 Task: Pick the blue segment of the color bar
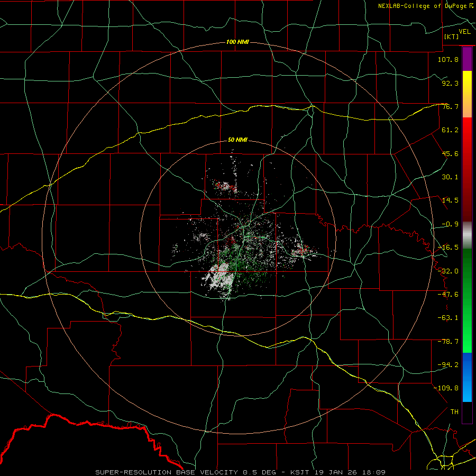(467, 377)
